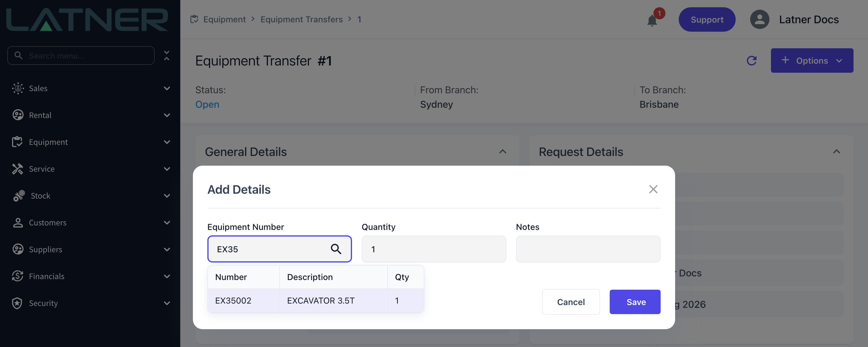The height and width of the screenshot is (347, 868).
Task: Collapse the General Details panel
Action: (x=502, y=152)
